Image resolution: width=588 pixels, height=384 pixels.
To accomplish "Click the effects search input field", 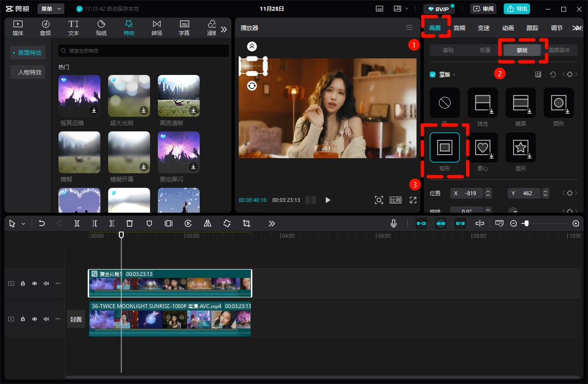I will click(x=144, y=51).
